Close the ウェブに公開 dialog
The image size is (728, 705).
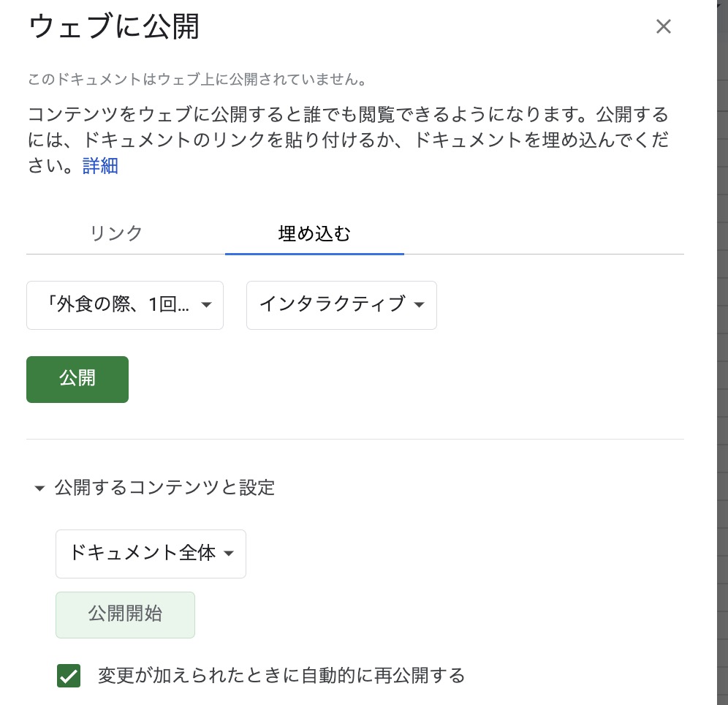click(x=663, y=27)
